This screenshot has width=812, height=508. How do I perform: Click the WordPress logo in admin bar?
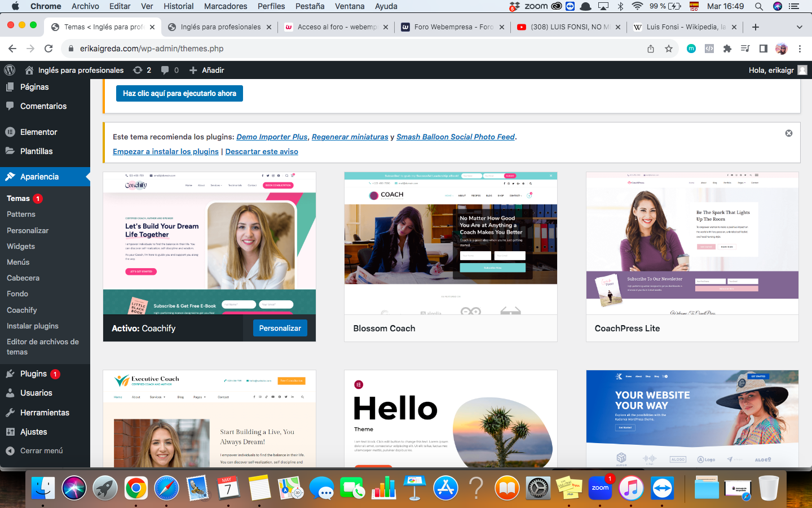[10, 70]
